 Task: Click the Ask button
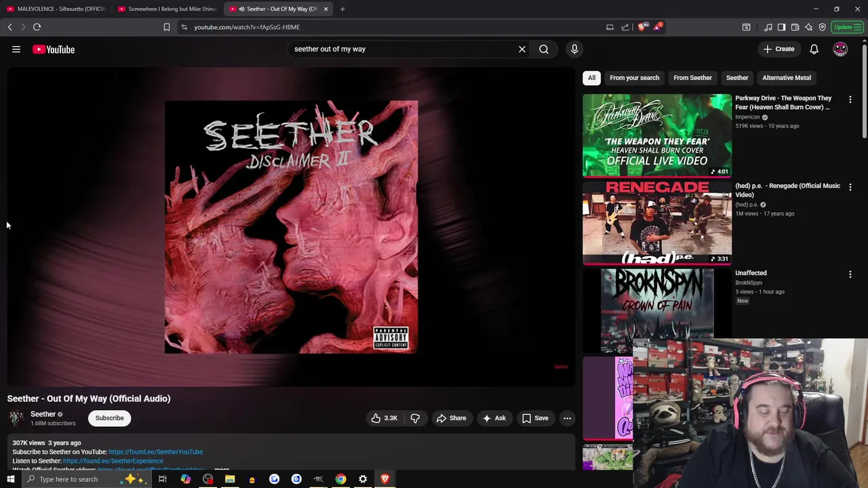(494, 418)
